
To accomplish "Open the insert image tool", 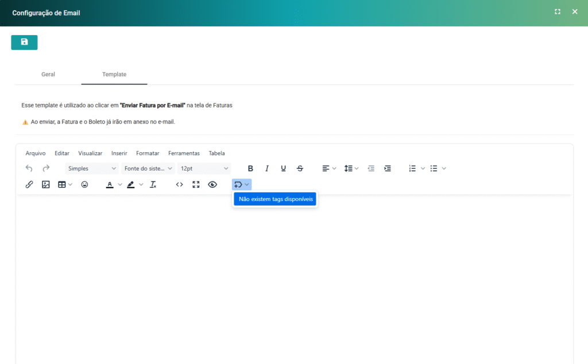I will [x=46, y=185].
